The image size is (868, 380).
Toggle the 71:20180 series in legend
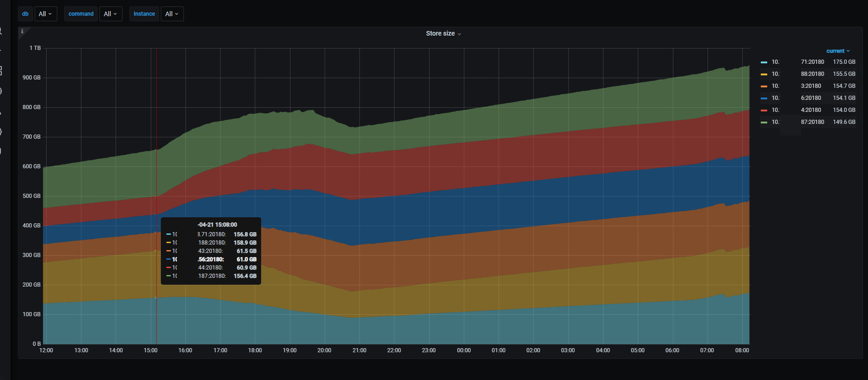[798, 62]
